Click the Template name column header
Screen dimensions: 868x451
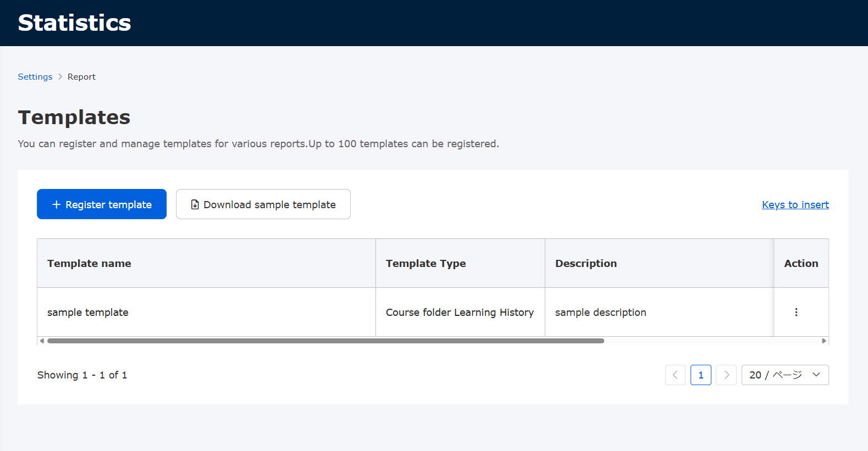[x=89, y=263]
